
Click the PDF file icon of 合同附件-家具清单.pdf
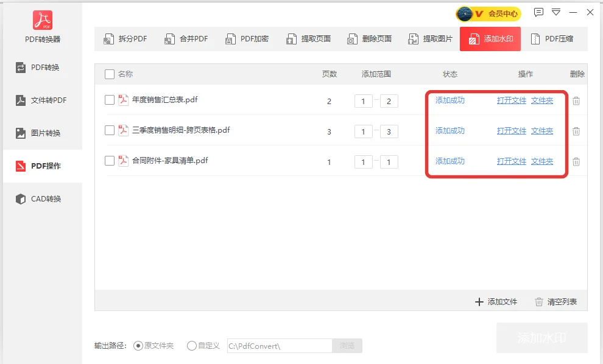[123, 161]
